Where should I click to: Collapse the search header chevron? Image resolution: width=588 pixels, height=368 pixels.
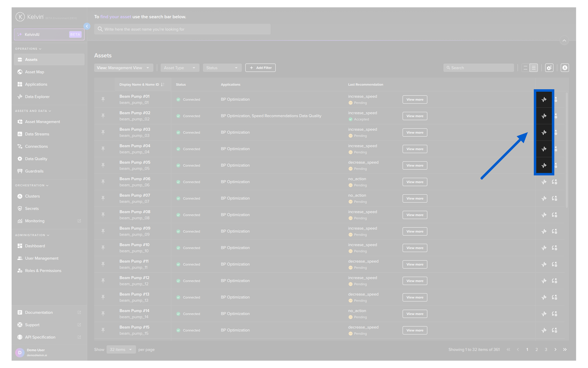564,40
